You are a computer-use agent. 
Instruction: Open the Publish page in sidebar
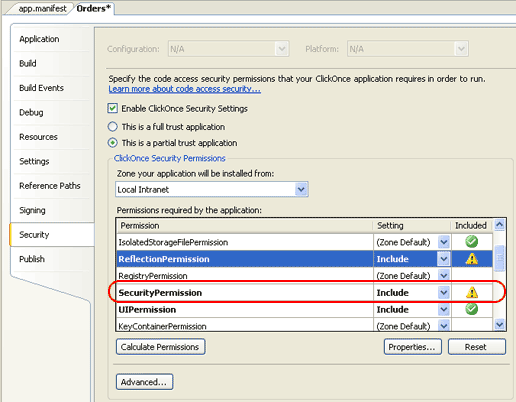click(32, 259)
